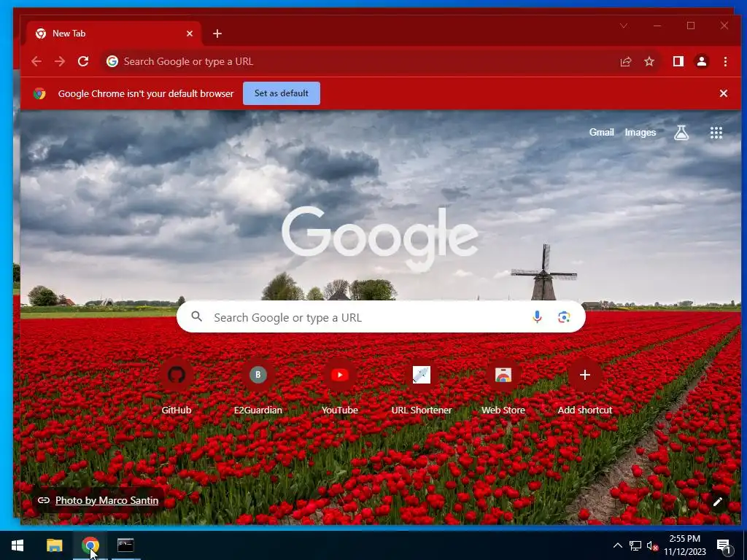Click the share page icon in address bar
Screen dimensions: 747x560
625,61
